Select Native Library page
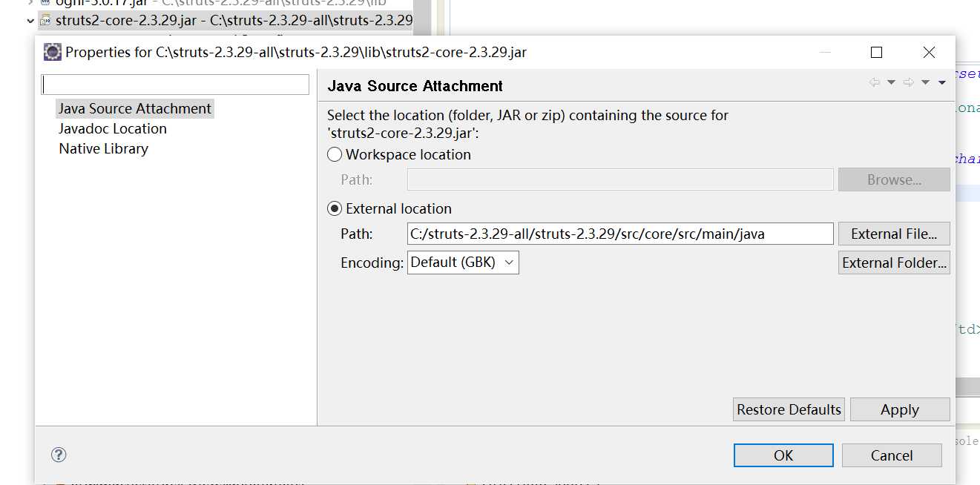The height and width of the screenshot is (485, 980). [104, 148]
